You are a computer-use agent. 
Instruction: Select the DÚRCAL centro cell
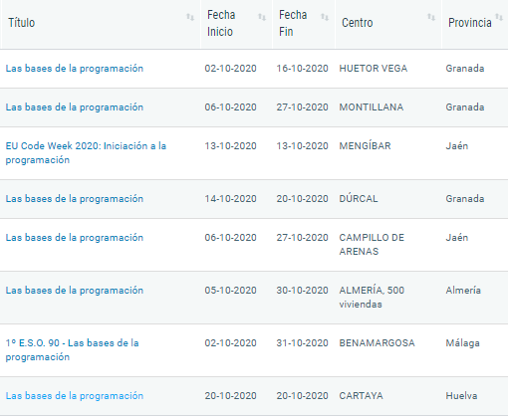click(359, 199)
